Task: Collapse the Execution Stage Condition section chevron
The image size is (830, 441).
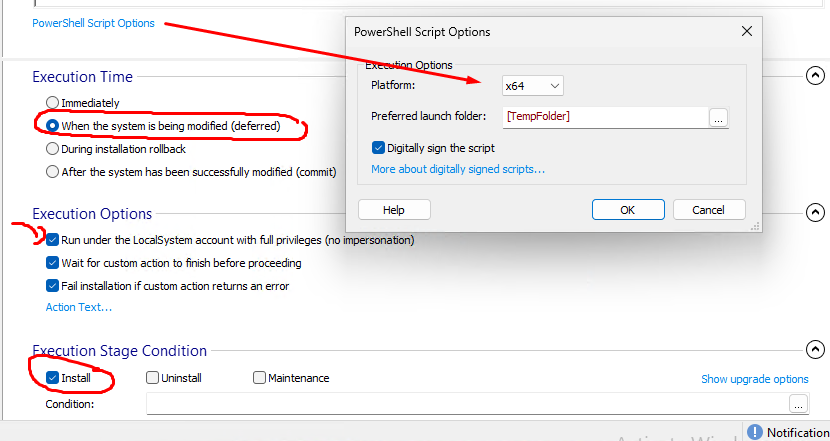Action: point(815,349)
